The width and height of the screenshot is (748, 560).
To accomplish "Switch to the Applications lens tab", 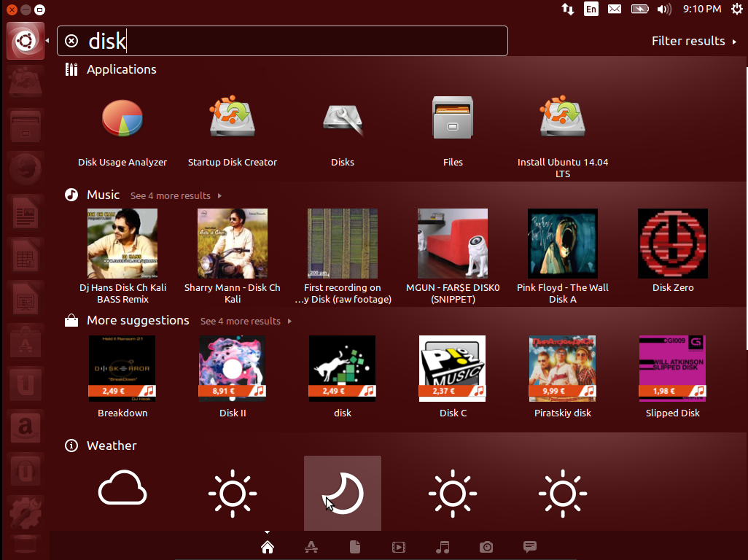I will (x=311, y=547).
